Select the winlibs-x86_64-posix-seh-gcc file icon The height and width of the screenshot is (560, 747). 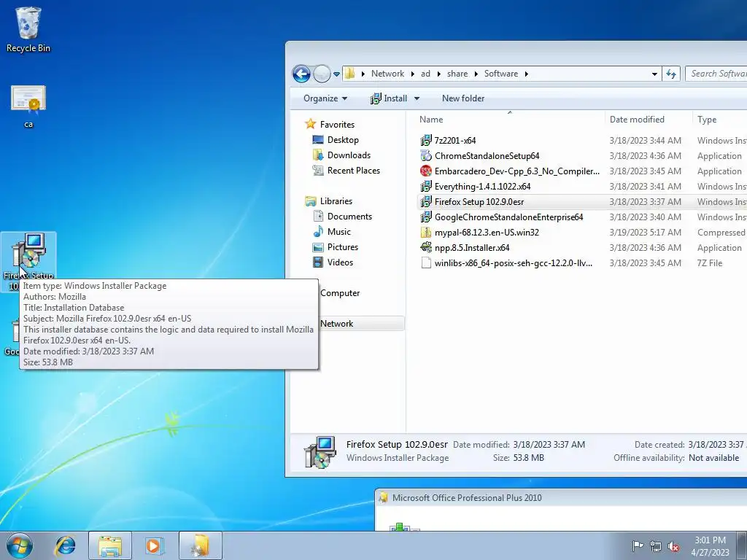click(425, 262)
